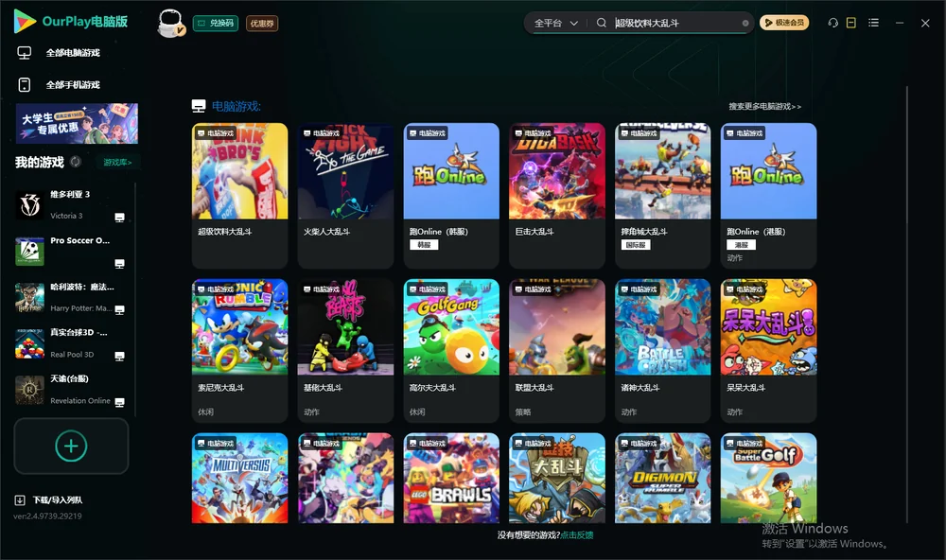
Task: Click the 国际服 server tag
Action: click(636, 245)
